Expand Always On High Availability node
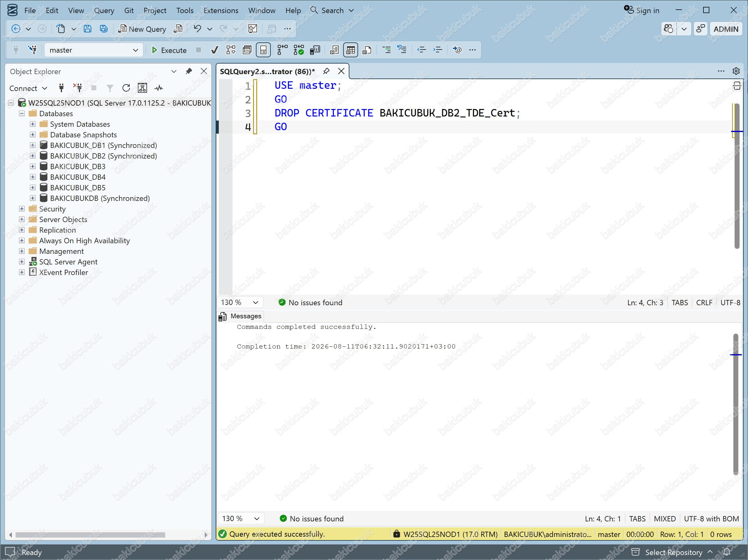Viewport: 748px width, 560px height. pos(22,240)
